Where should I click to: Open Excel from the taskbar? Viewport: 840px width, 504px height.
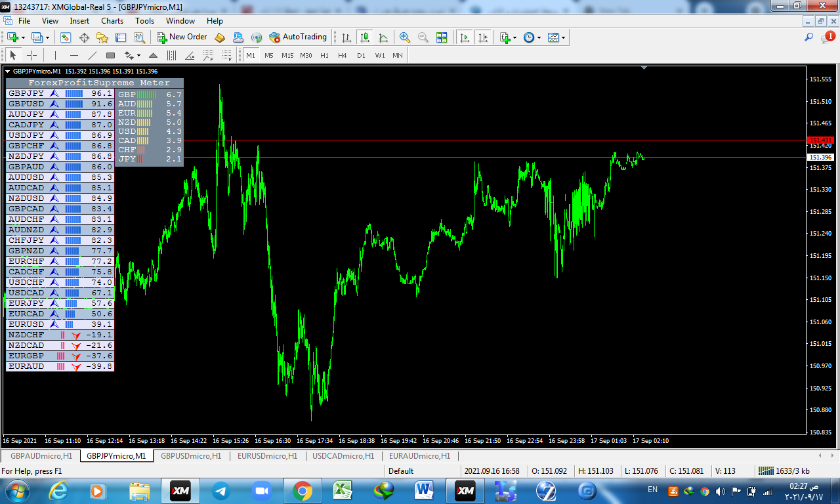(343, 490)
